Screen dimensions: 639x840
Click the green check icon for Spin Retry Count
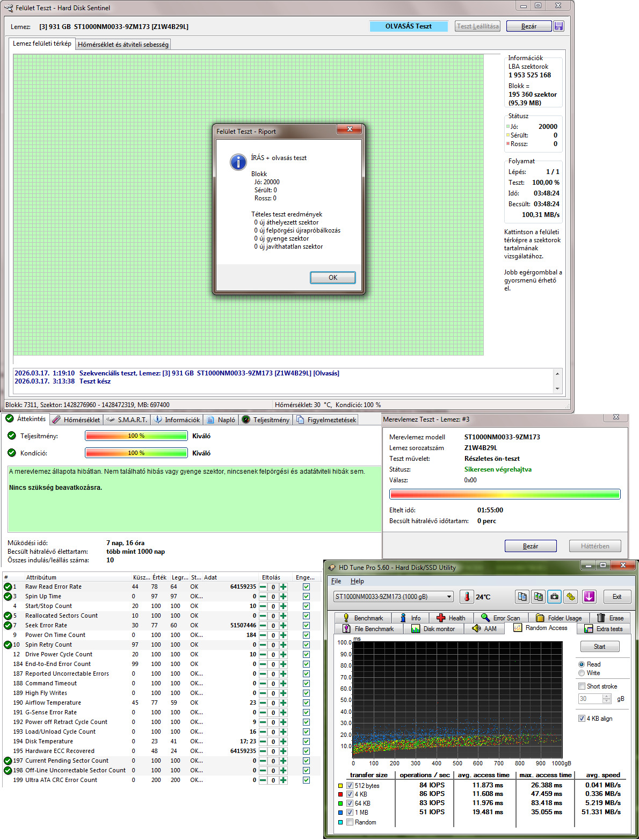[8, 645]
